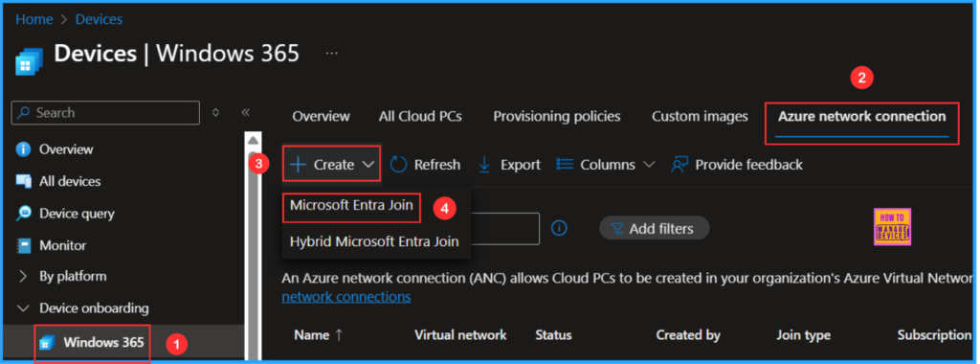Click the plus icon on Create

pyautogui.click(x=299, y=165)
